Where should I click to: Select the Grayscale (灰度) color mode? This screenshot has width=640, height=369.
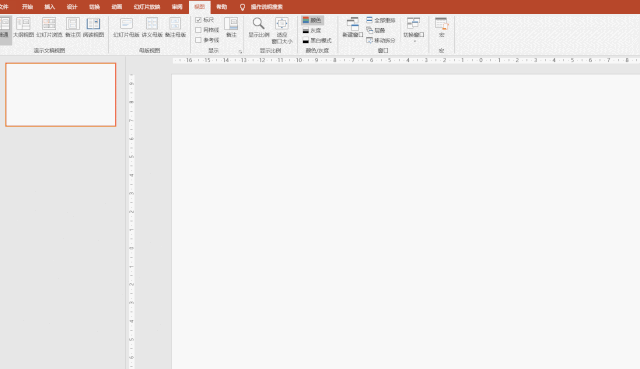click(x=312, y=31)
